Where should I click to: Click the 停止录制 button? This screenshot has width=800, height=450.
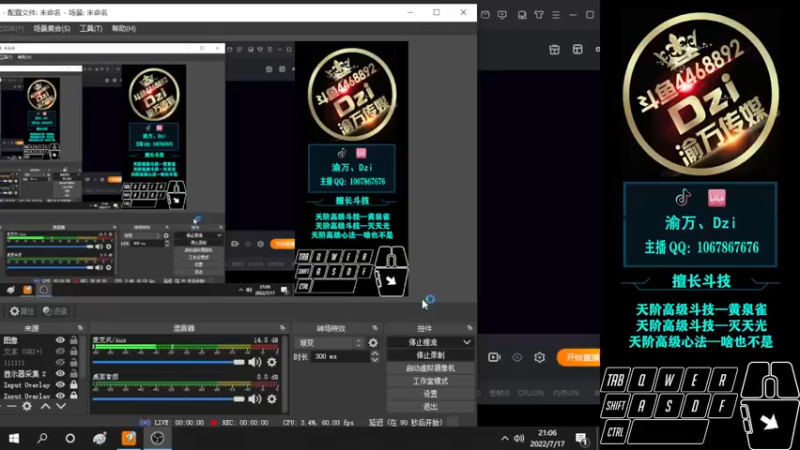(430, 355)
